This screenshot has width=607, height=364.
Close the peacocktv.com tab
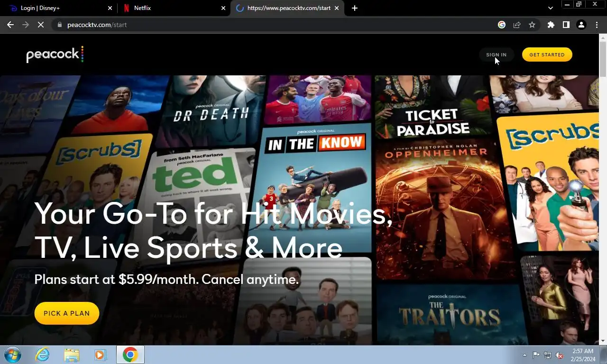[337, 8]
